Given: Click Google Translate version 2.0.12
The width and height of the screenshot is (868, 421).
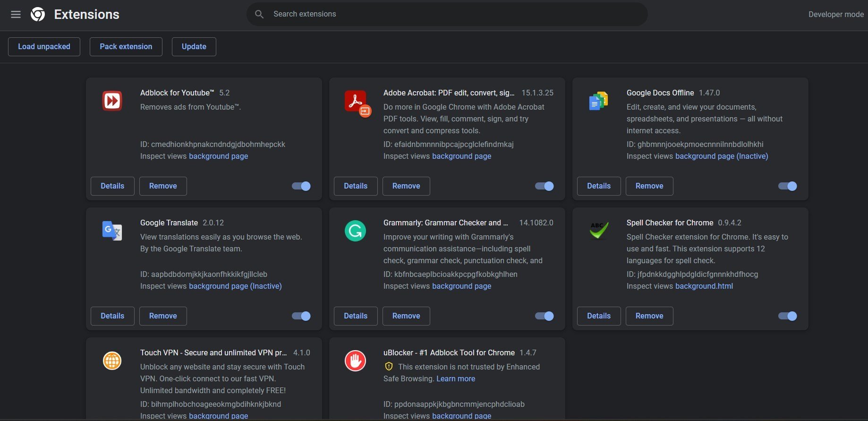Looking at the screenshot, I should [x=213, y=223].
